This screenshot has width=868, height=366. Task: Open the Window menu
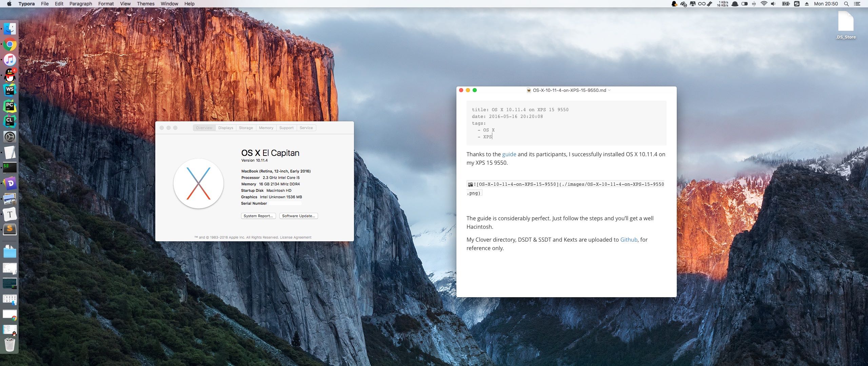click(x=169, y=4)
